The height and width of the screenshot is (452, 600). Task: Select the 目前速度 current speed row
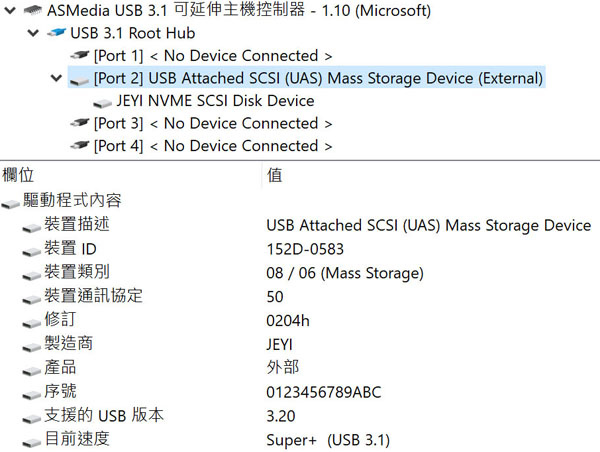(300, 439)
